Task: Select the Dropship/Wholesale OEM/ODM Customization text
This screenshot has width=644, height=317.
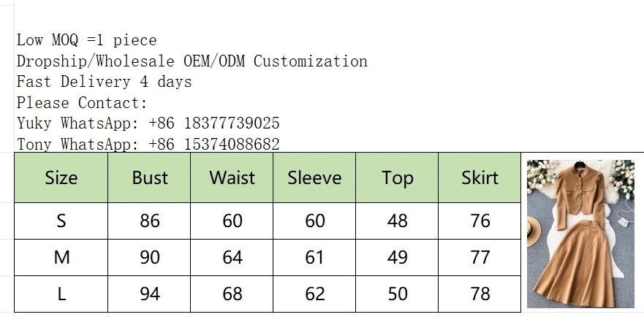Action: click(x=192, y=61)
